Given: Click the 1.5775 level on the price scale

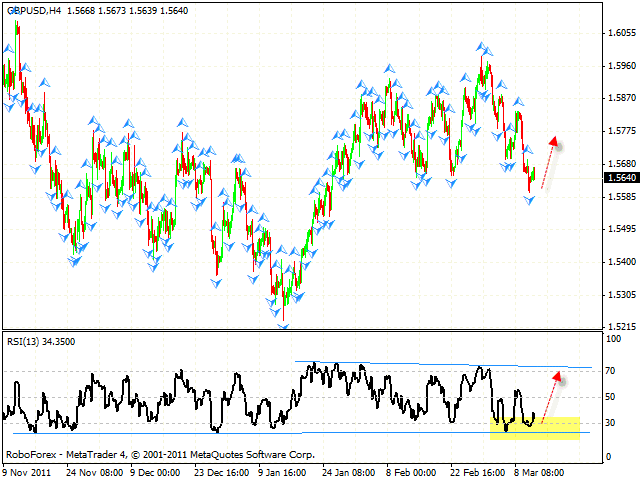Looking at the screenshot, I should click(x=620, y=131).
